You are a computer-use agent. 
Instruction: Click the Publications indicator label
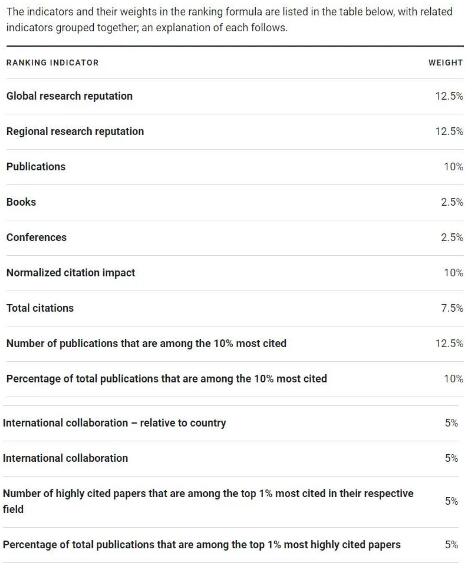(36, 166)
